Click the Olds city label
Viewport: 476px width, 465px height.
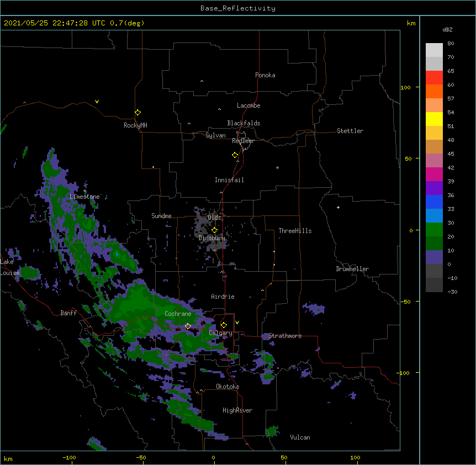(x=214, y=218)
